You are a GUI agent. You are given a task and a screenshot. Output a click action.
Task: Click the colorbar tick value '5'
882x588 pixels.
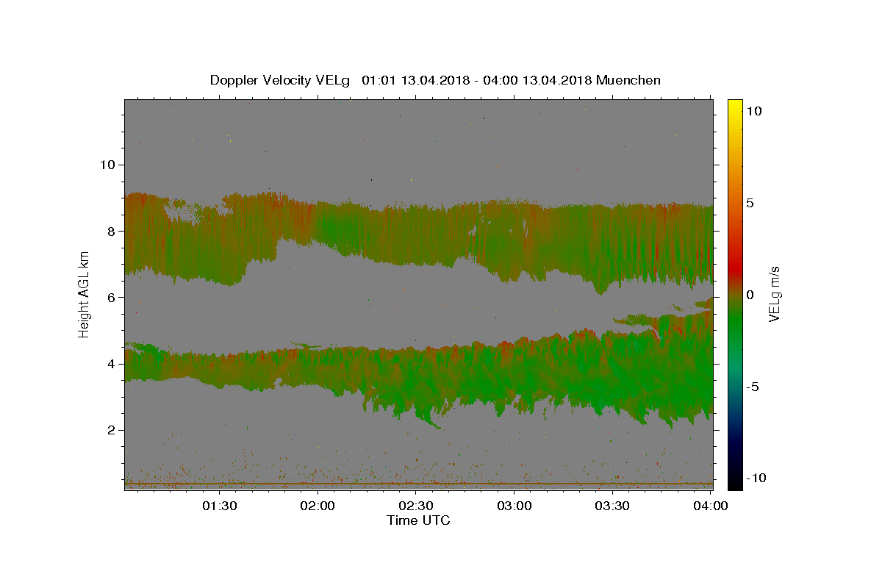[x=751, y=203]
